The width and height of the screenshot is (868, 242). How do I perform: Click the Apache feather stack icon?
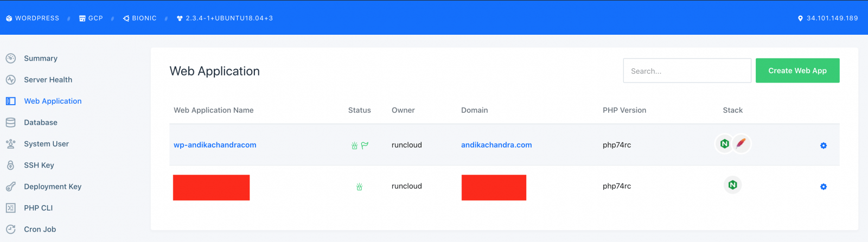click(741, 144)
